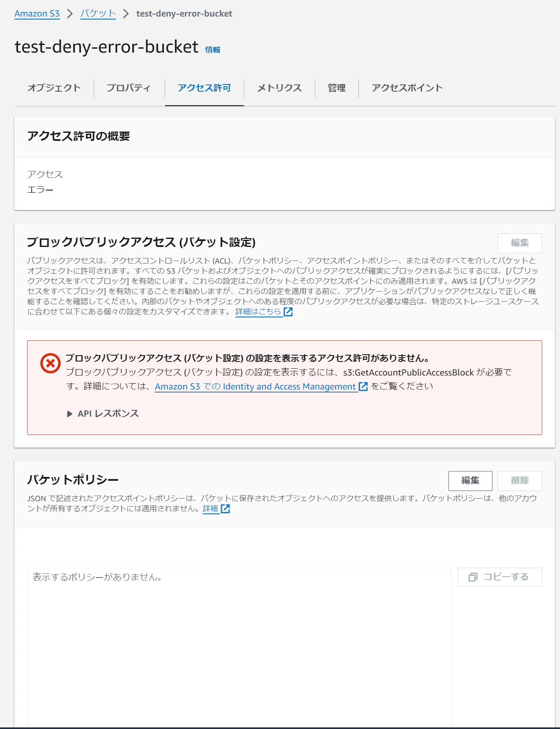The image size is (560, 729).
Task: Click the external link icon after 詳細はこちら
Action: tap(288, 312)
